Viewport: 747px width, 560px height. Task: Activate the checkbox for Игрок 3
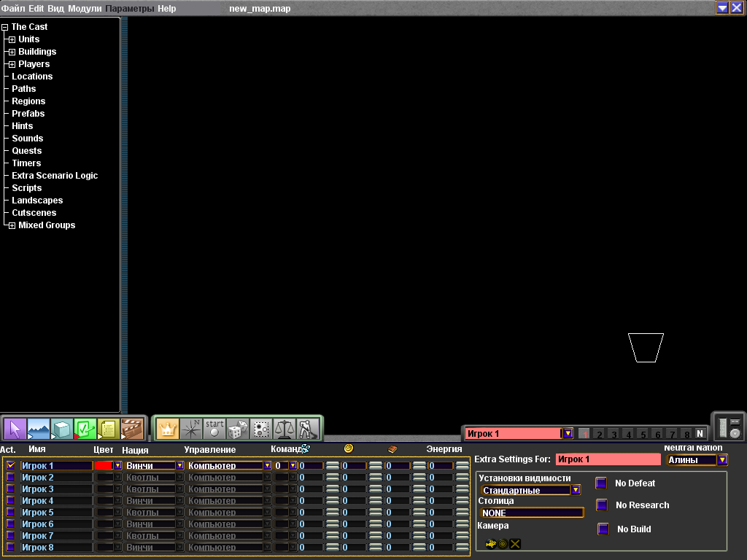tap(10, 489)
